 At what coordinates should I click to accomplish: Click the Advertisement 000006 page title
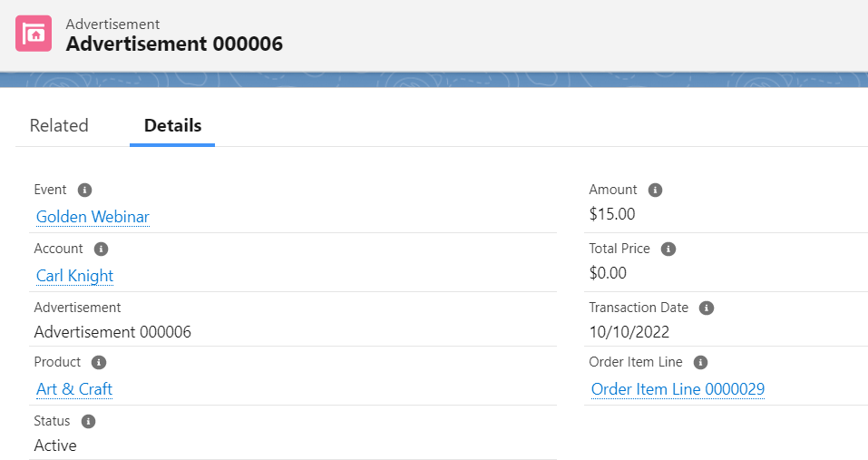[x=174, y=44]
